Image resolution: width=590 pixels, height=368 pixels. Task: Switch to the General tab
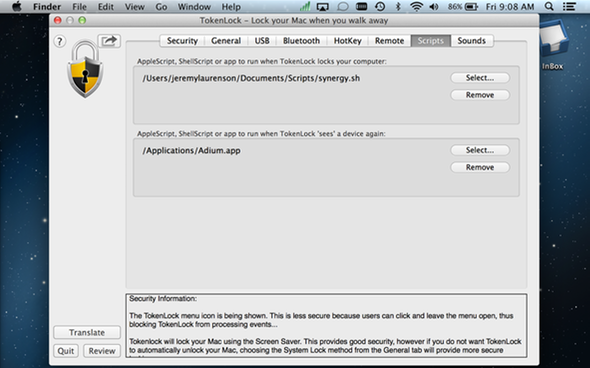226,41
